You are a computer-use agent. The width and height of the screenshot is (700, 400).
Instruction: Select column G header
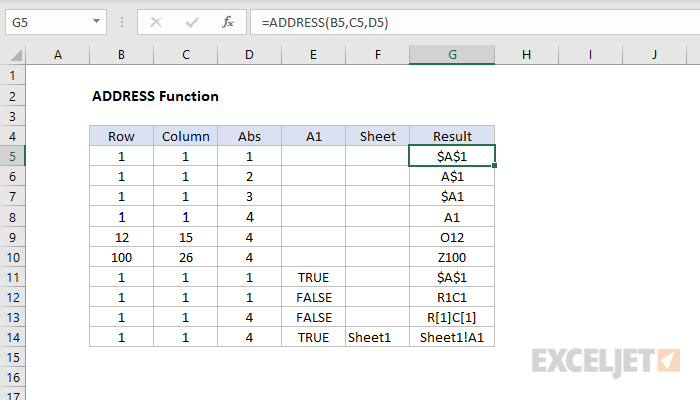(452, 56)
